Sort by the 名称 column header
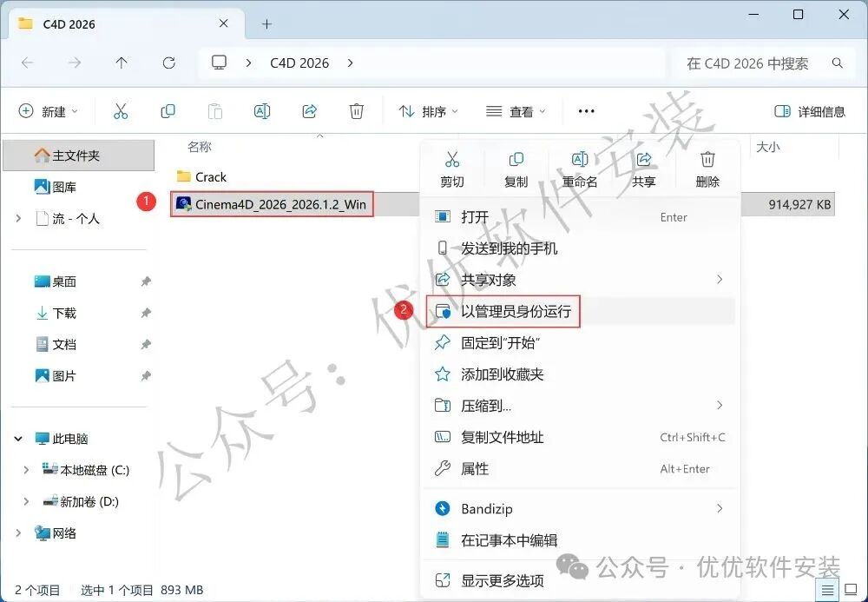Image resolution: width=868 pixels, height=602 pixels. coord(200,147)
